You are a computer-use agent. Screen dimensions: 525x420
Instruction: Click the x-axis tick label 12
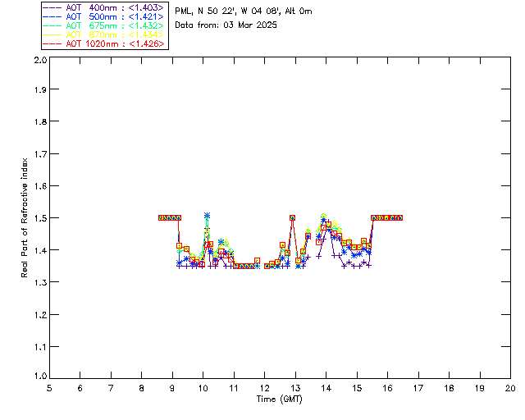click(264, 388)
